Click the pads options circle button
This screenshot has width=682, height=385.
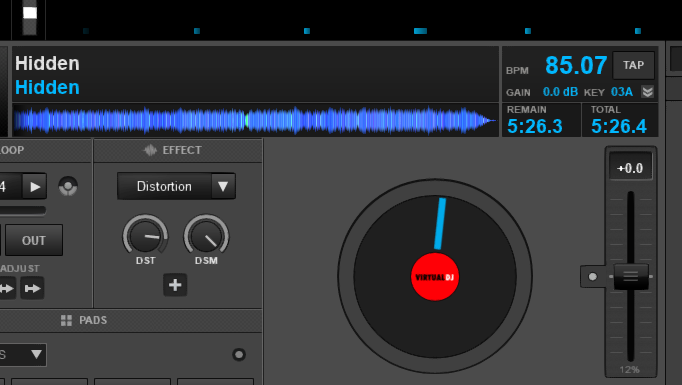[x=239, y=355]
